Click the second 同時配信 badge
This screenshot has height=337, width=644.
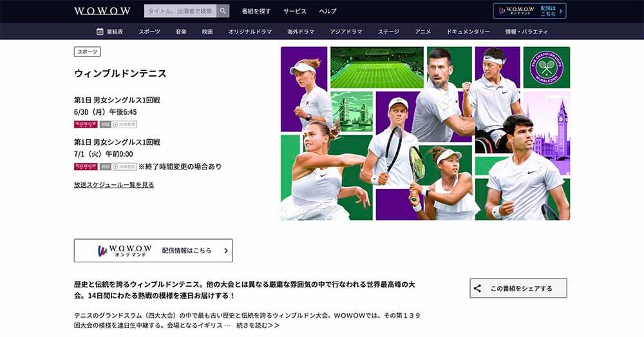(x=124, y=166)
